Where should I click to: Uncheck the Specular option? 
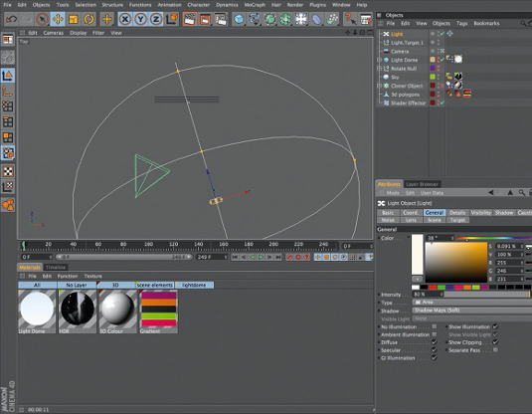[x=434, y=350]
